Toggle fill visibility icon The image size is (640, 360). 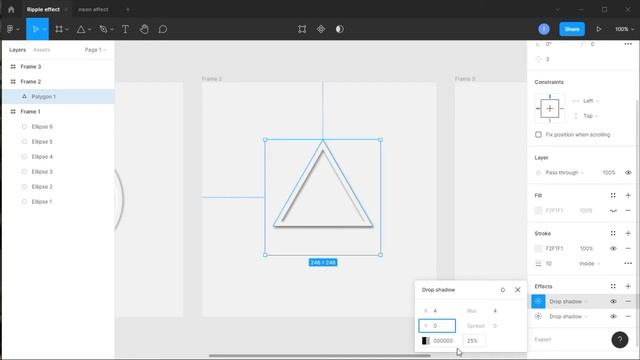point(613,211)
